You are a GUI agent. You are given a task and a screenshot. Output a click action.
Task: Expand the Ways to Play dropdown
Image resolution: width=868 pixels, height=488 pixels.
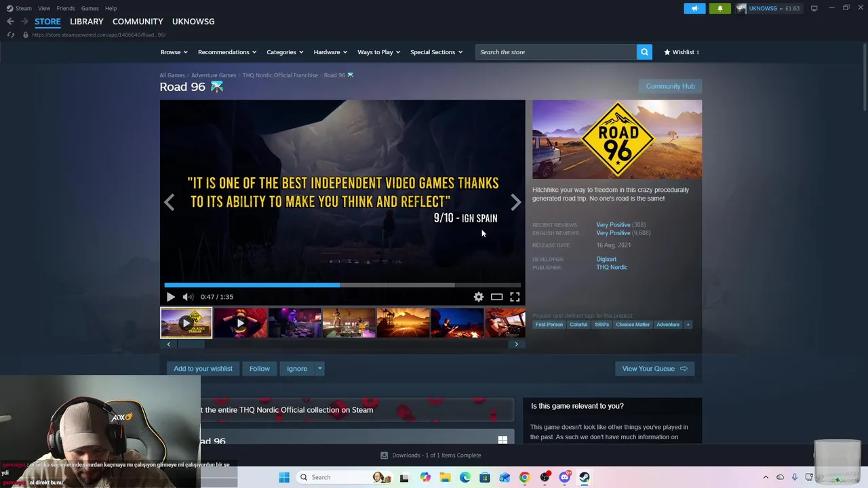tap(379, 52)
